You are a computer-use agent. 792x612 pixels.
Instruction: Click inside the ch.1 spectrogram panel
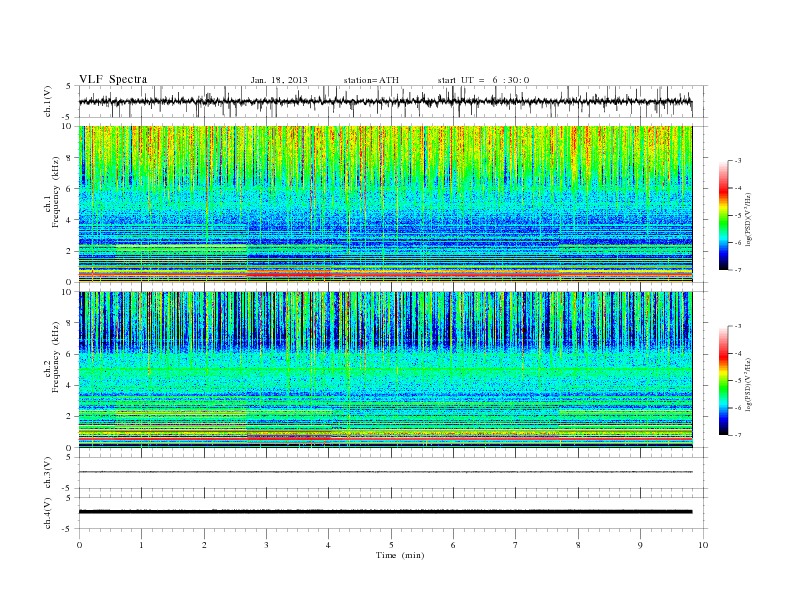click(x=385, y=204)
